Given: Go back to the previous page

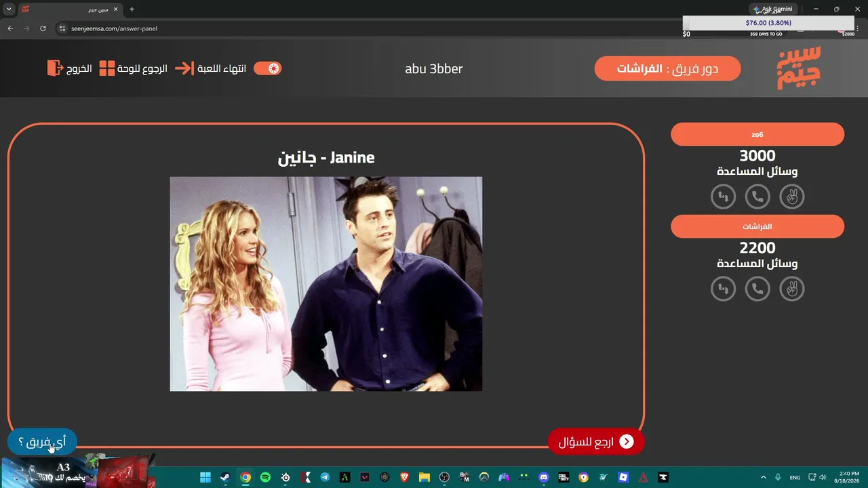Looking at the screenshot, I should tap(10, 28).
